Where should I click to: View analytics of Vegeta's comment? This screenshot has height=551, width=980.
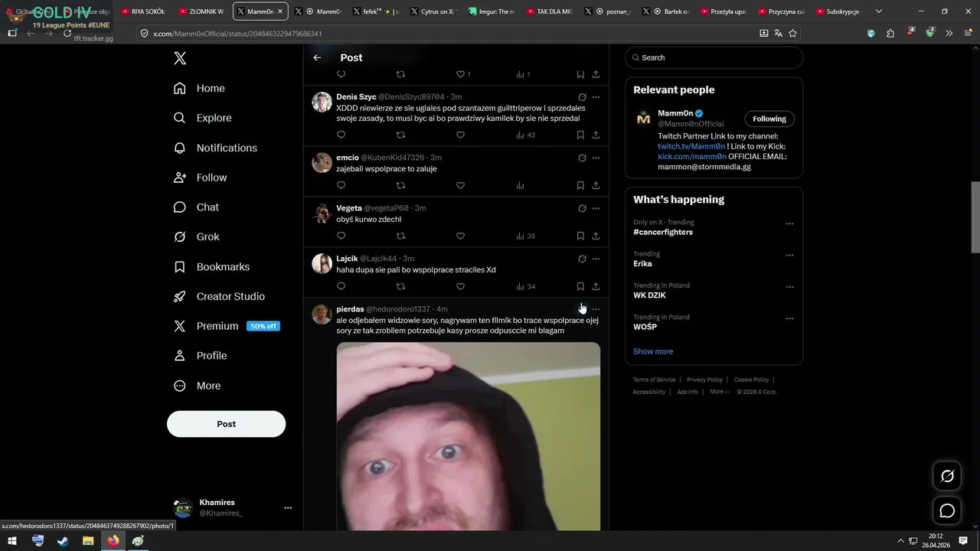coord(525,236)
